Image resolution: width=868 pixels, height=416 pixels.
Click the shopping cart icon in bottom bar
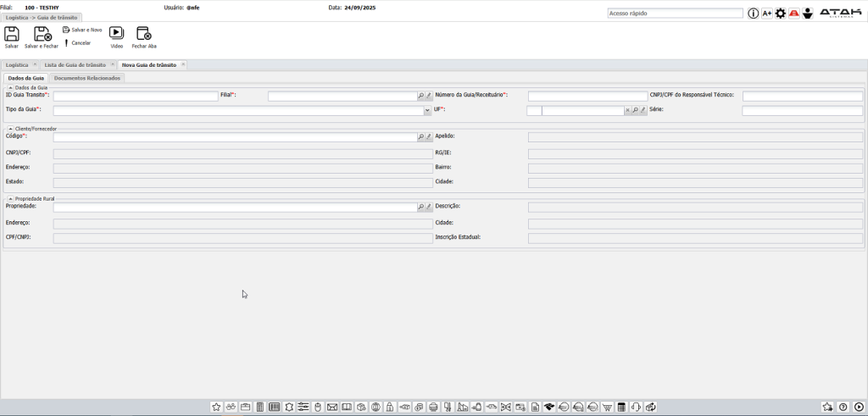click(607, 408)
